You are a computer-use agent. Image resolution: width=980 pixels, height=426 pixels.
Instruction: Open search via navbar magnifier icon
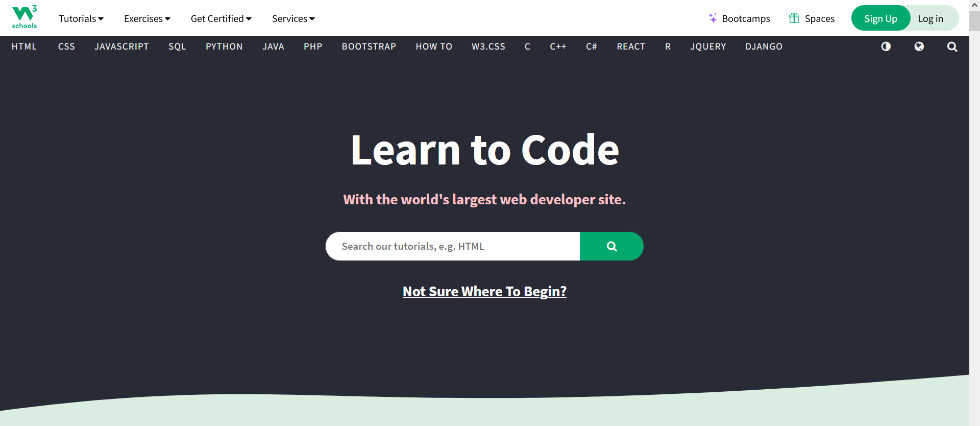point(952,46)
